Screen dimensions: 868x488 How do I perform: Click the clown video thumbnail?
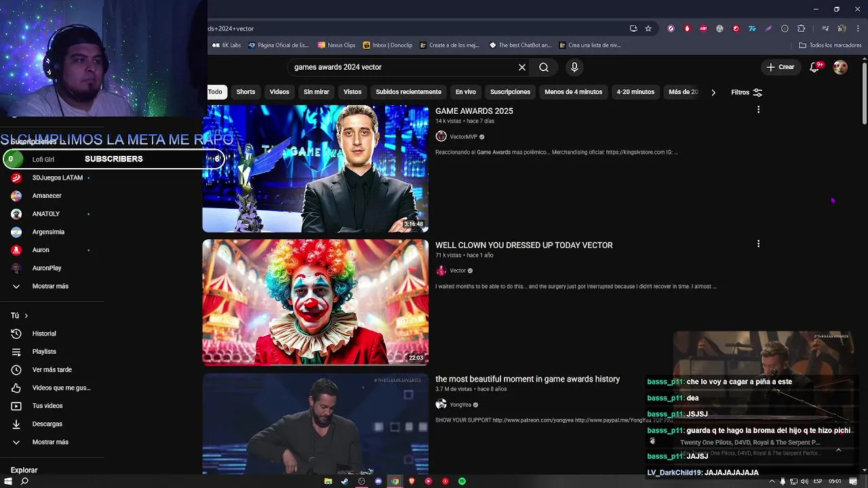tap(315, 302)
